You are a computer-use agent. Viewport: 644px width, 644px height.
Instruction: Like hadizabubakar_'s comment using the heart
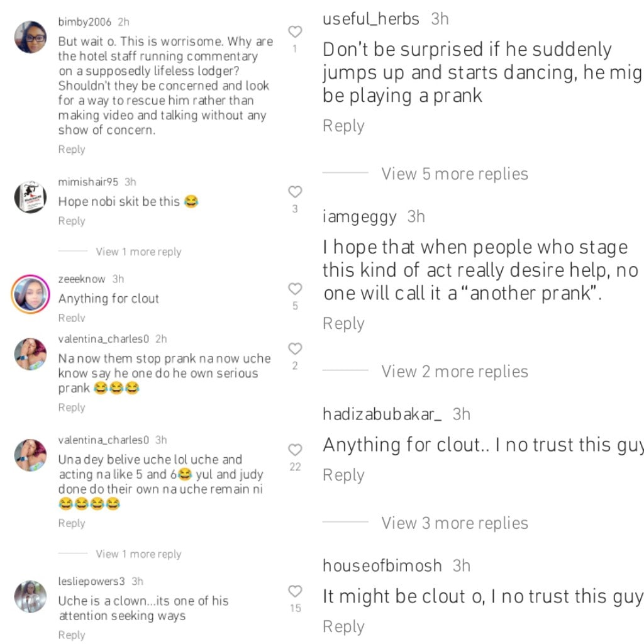click(295, 449)
